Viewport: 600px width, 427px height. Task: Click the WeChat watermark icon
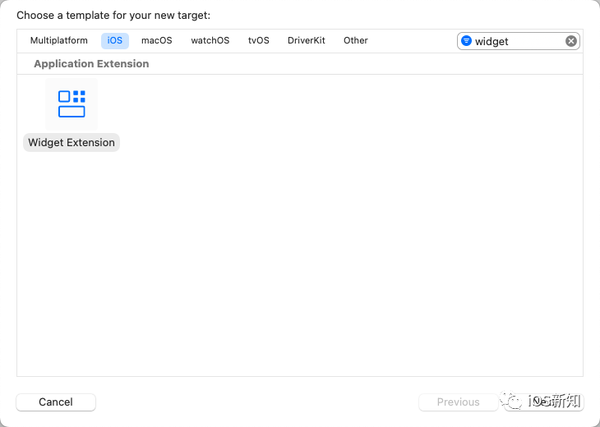(512, 400)
